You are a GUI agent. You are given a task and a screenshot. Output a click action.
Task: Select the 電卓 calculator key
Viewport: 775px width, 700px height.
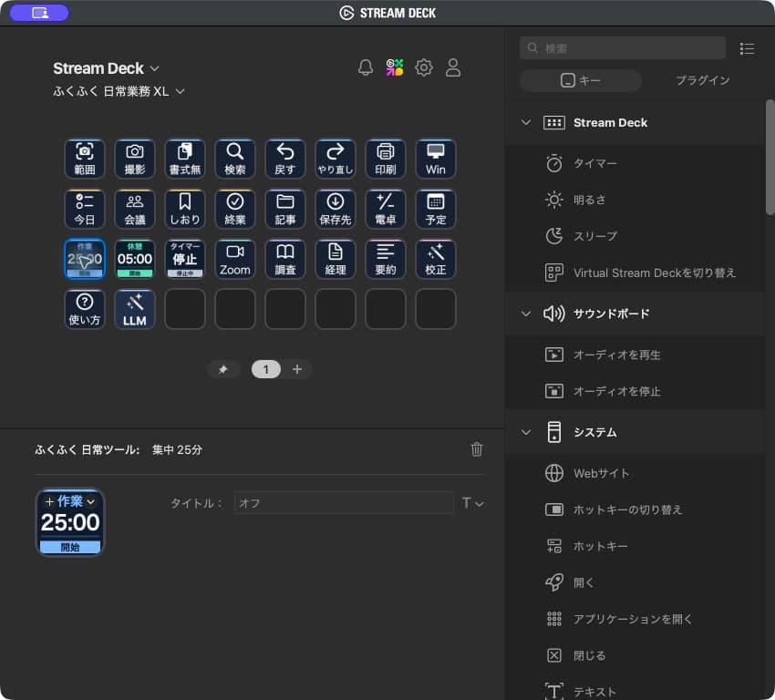(x=386, y=209)
